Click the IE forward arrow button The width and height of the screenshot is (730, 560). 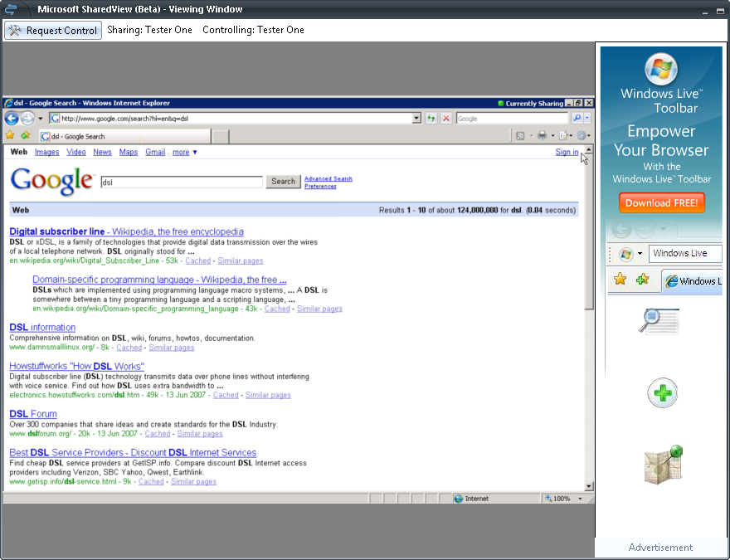pos(28,119)
